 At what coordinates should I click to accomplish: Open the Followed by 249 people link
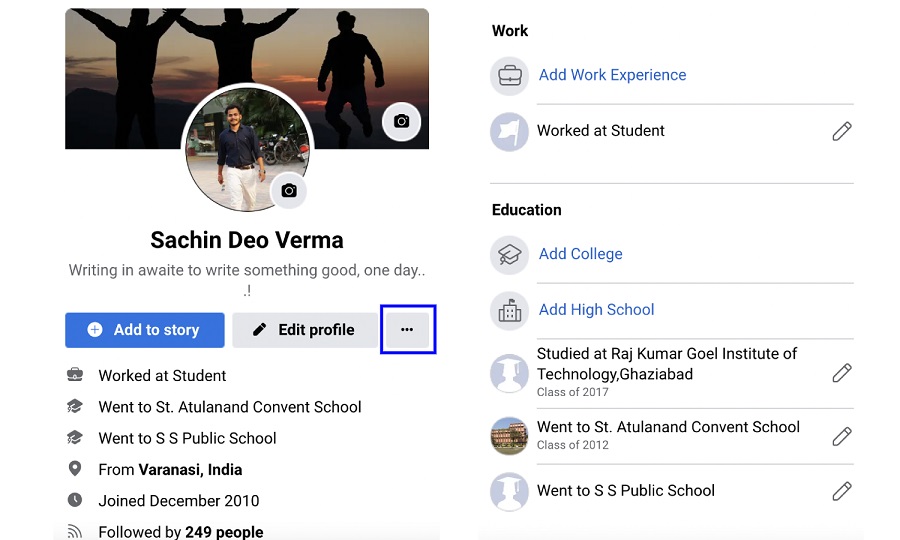coord(181,531)
